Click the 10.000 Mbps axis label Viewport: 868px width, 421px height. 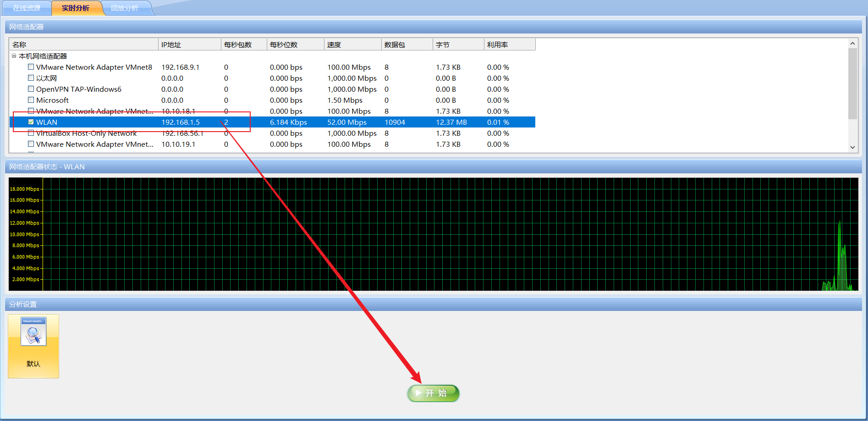point(25,234)
